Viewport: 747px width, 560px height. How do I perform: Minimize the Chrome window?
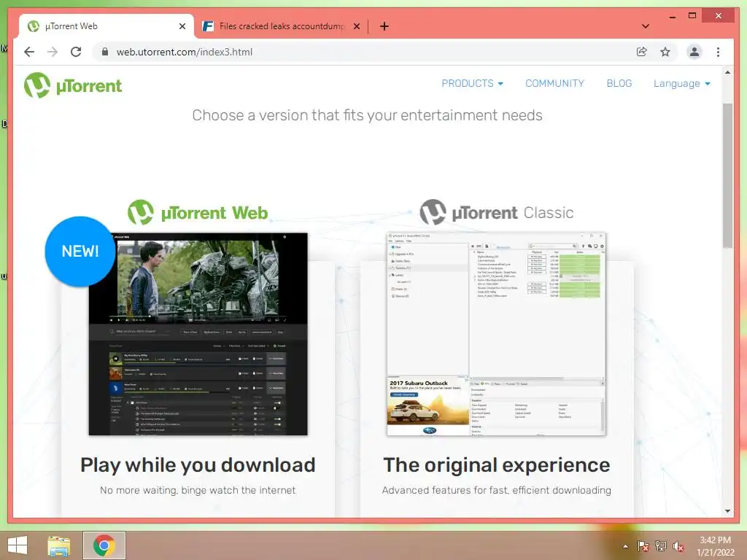coord(672,16)
